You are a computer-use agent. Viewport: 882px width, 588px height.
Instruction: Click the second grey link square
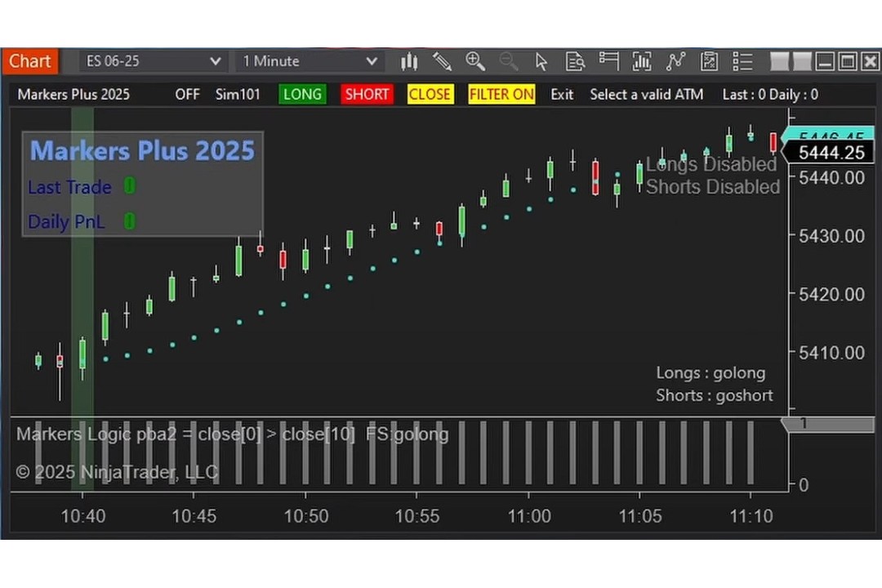(802, 61)
